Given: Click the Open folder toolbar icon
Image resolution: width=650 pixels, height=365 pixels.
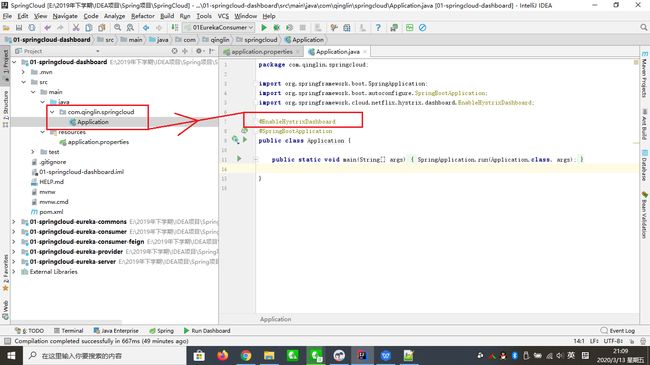Looking at the screenshot, I should (6, 28).
